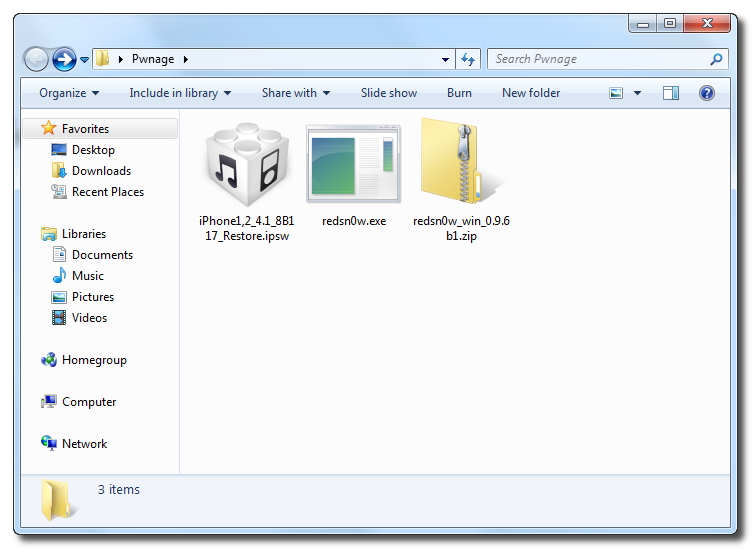
Task: Click the Music note icon
Action: (x=59, y=275)
